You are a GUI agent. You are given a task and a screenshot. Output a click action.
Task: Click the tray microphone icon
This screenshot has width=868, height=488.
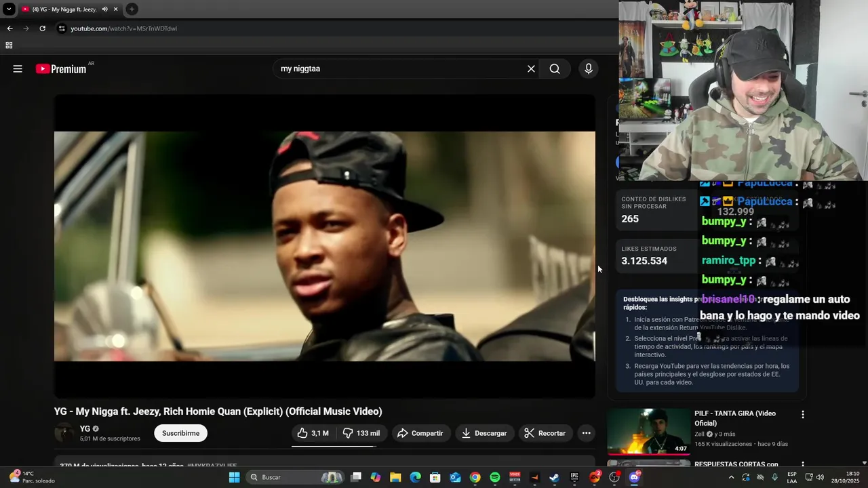coord(774,477)
